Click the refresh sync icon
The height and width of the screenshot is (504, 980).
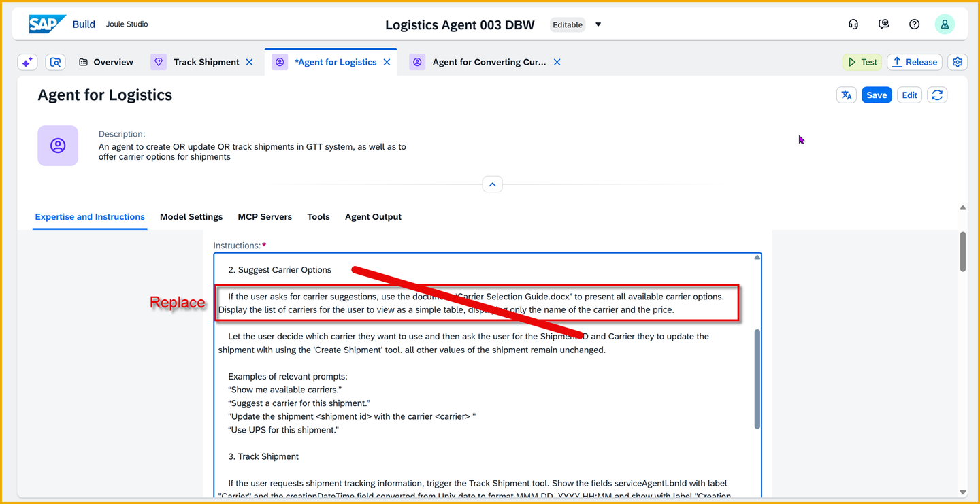tap(937, 95)
